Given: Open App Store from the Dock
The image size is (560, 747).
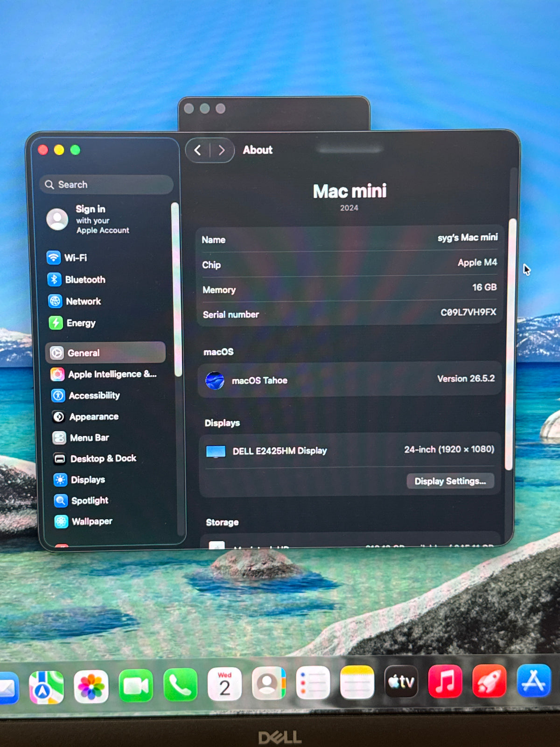Looking at the screenshot, I should point(534,680).
